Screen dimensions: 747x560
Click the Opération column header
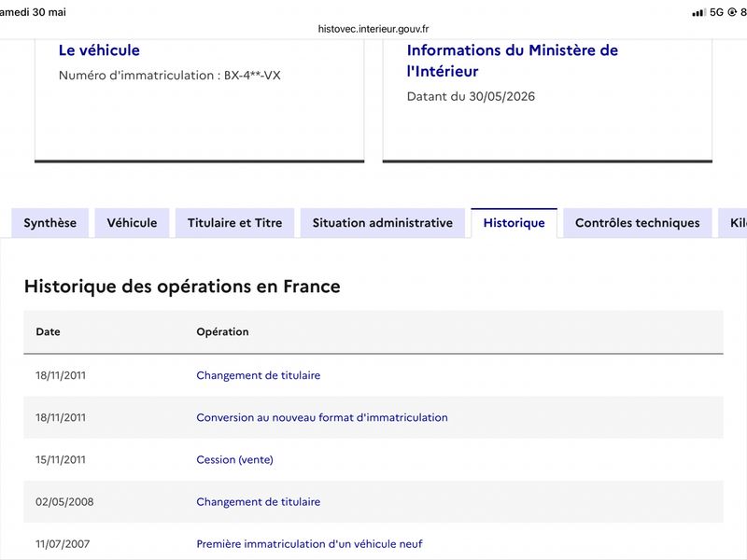click(x=222, y=332)
